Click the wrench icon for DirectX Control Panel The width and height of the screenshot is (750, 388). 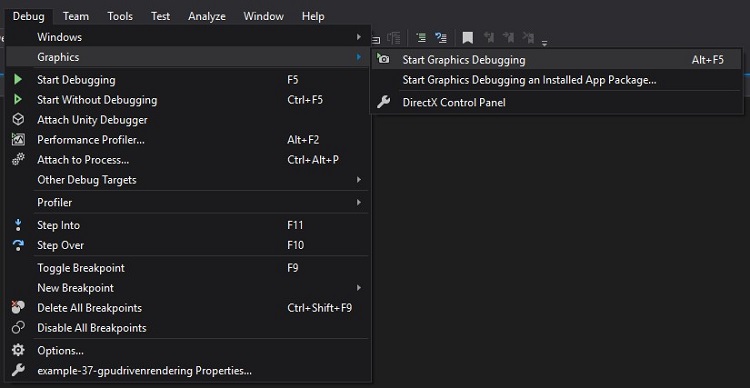click(383, 102)
